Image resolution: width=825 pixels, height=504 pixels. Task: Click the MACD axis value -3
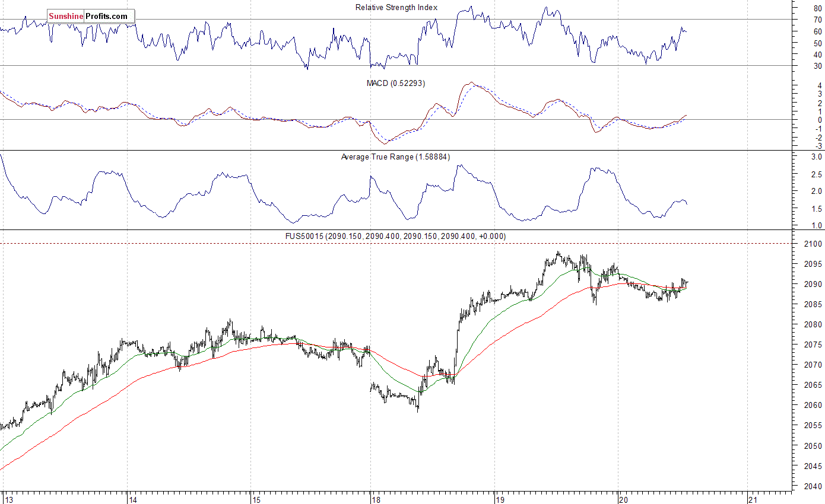818,146
